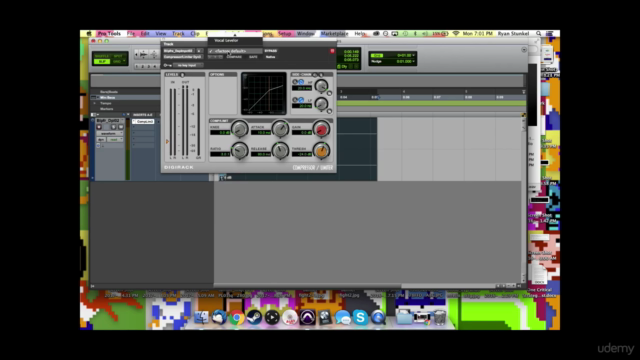Click the orange threshold arrow on input meter
Image resolution: width=640 pixels, height=360 pixels.
coord(167,142)
